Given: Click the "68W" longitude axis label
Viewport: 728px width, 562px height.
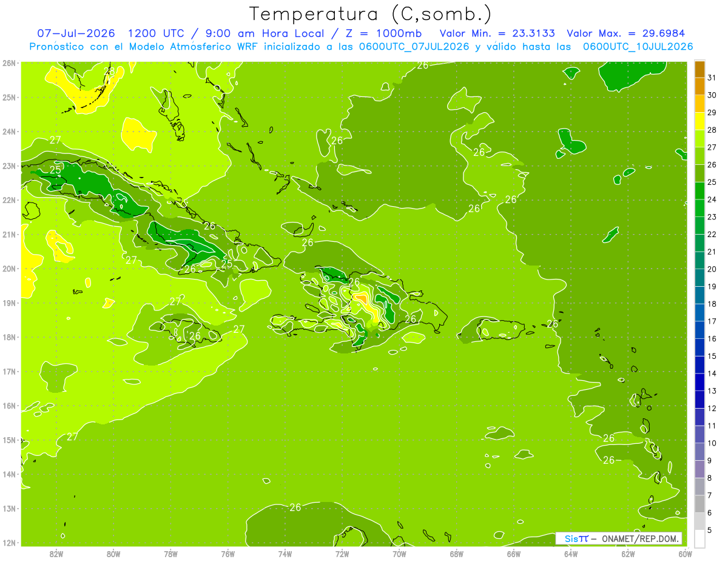Looking at the screenshot, I should pyautogui.click(x=457, y=554).
